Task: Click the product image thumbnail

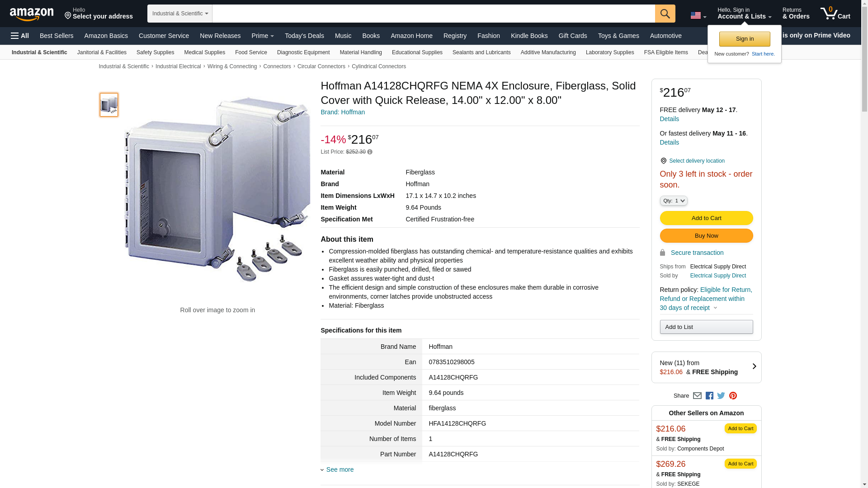Action: 109,105
